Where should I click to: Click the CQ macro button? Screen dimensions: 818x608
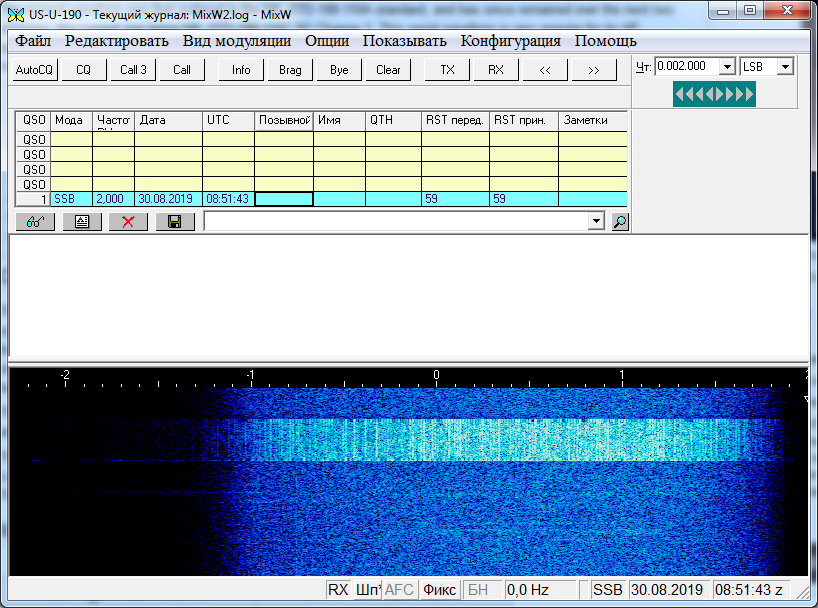click(x=83, y=70)
